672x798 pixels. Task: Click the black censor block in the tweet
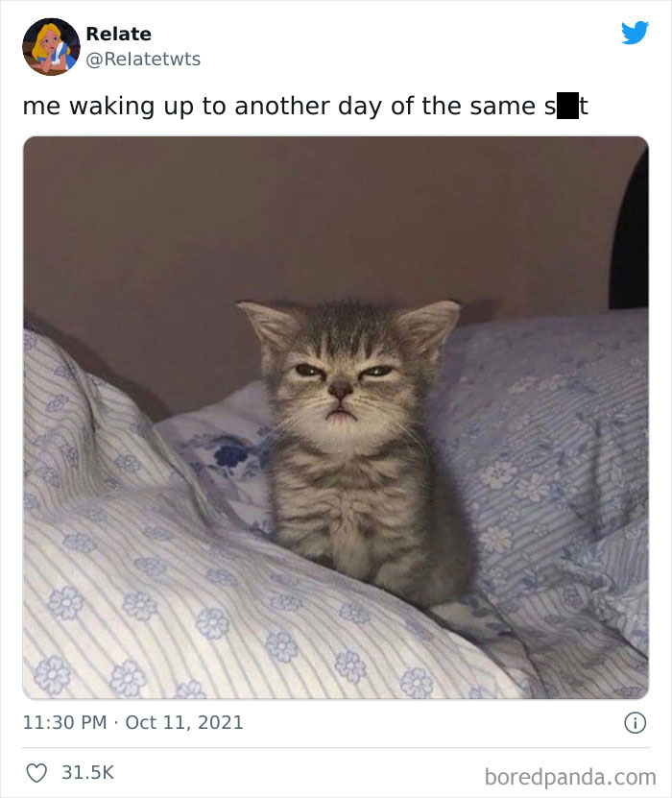pos(567,106)
